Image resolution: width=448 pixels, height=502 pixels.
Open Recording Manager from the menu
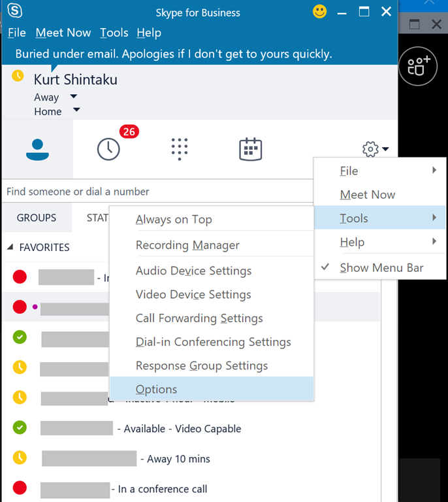click(187, 245)
